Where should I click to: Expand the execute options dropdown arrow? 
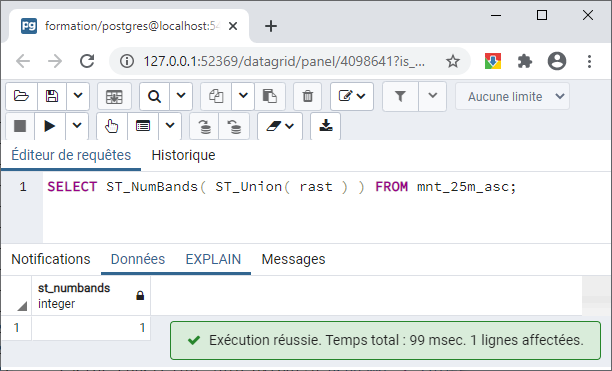(x=77, y=126)
